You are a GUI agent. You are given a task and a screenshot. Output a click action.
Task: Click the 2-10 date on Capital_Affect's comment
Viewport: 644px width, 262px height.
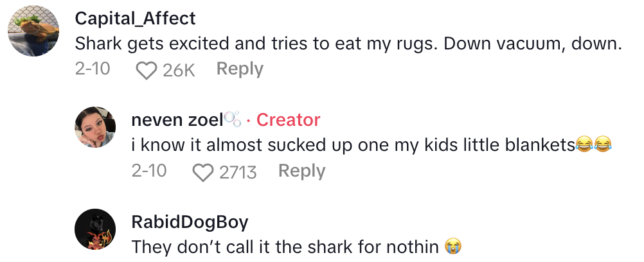coord(93,69)
